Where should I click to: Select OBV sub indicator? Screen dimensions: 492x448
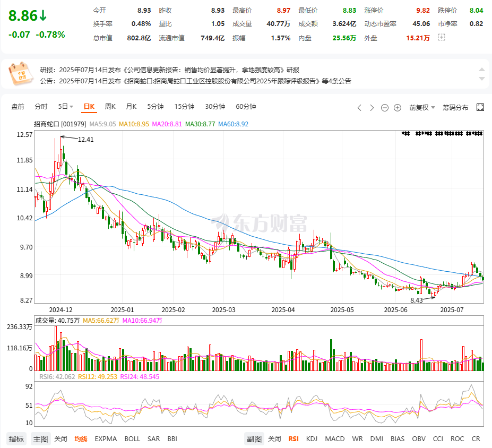tap(419, 438)
